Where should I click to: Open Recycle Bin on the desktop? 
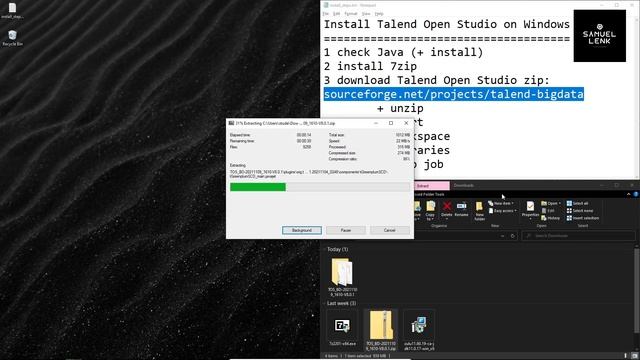tap(13, 38)
